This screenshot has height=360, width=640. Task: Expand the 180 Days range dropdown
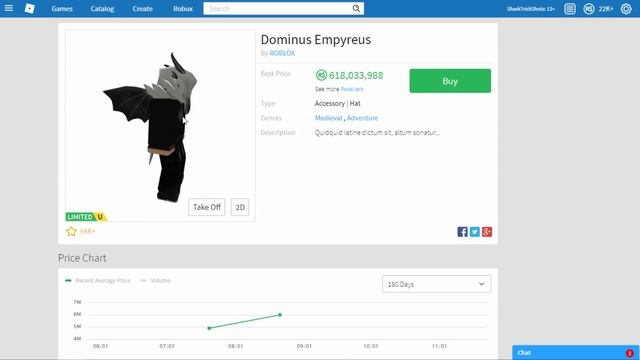tap(436, 284)
